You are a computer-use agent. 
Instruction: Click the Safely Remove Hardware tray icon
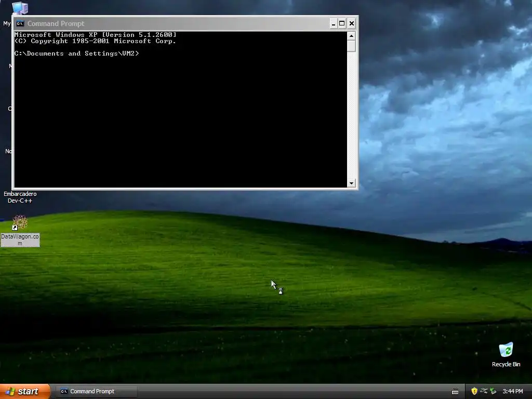click(x=493, y=391)
